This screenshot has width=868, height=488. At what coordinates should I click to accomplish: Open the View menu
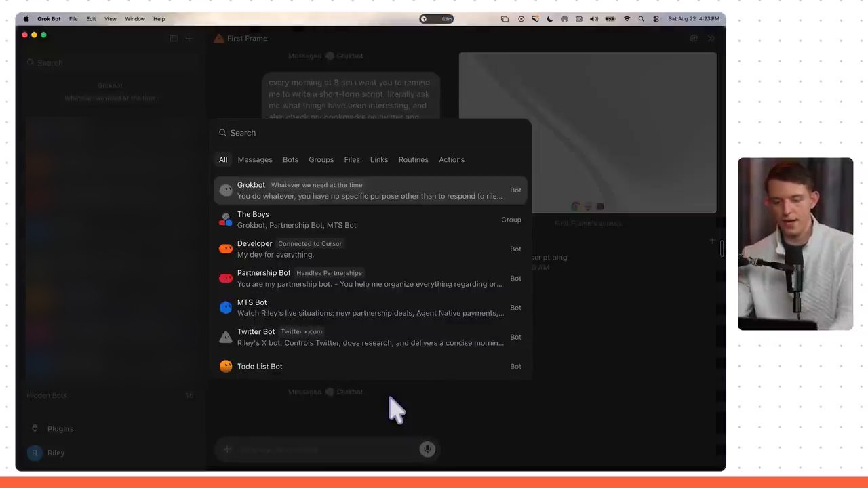click(x=111, y=19)
